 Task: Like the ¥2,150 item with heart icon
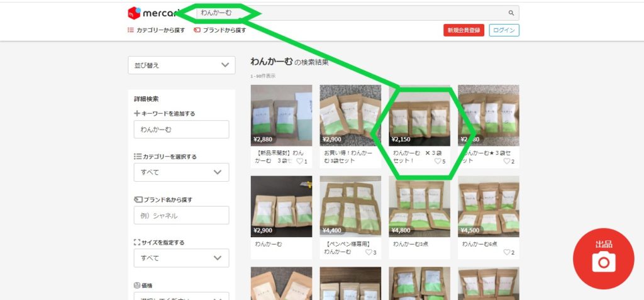438,162
